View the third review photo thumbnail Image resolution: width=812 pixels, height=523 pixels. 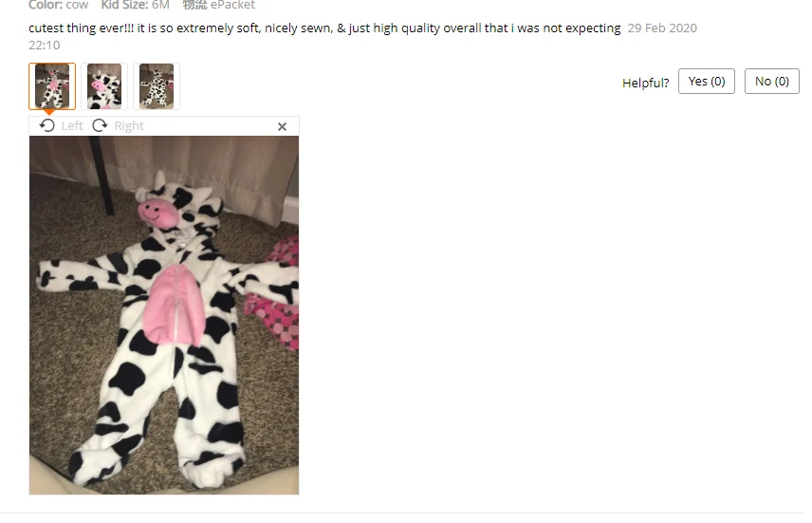[x=157, y=86]
